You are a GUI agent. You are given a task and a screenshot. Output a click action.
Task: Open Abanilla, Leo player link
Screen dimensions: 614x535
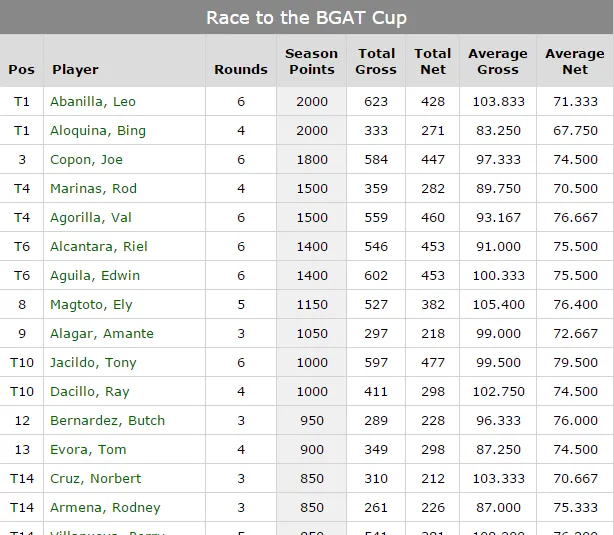94,102
